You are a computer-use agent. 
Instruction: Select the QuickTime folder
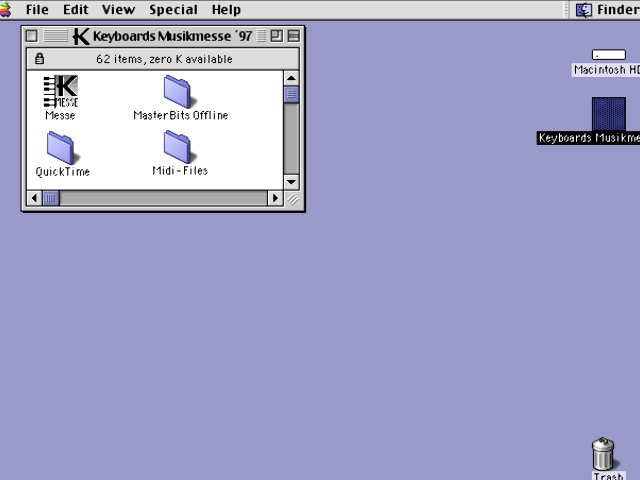62,147
